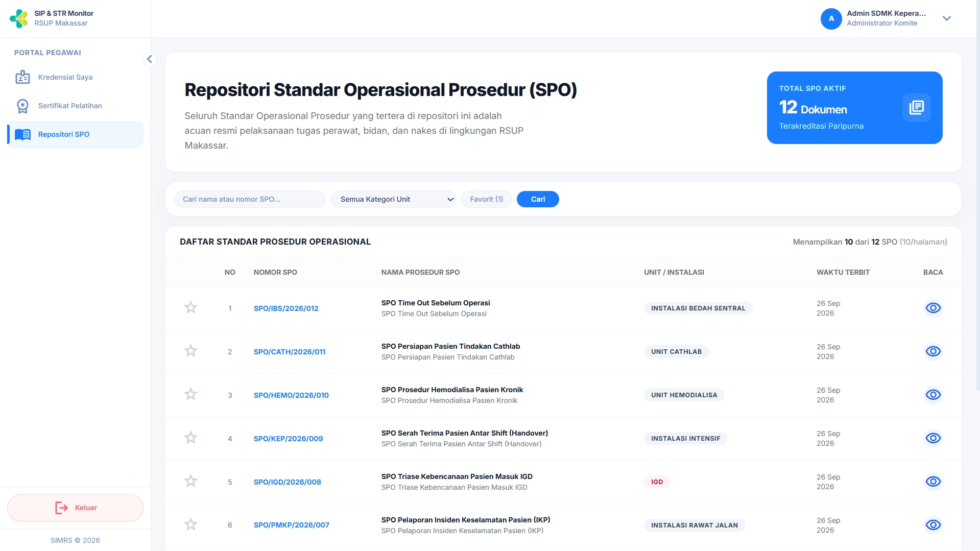The image size is (980, 551).
Task: Click the eye icon for SPO/KEP/2026/009
Action: click(933, 438)
